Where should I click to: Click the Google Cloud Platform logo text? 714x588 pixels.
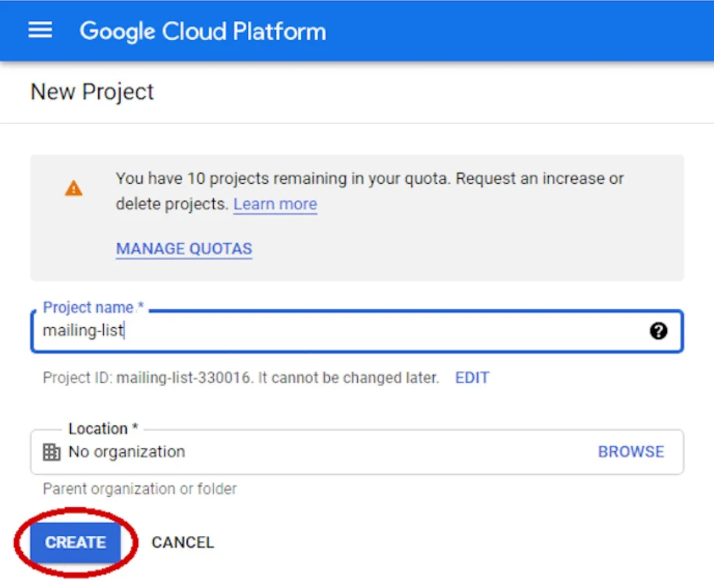203,32
